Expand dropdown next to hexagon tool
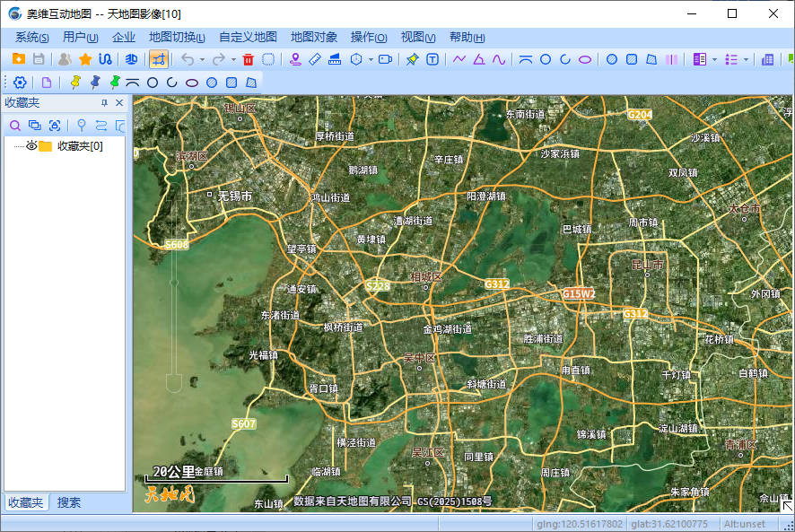The image size is (795, 532). click(x=369, y=60)
